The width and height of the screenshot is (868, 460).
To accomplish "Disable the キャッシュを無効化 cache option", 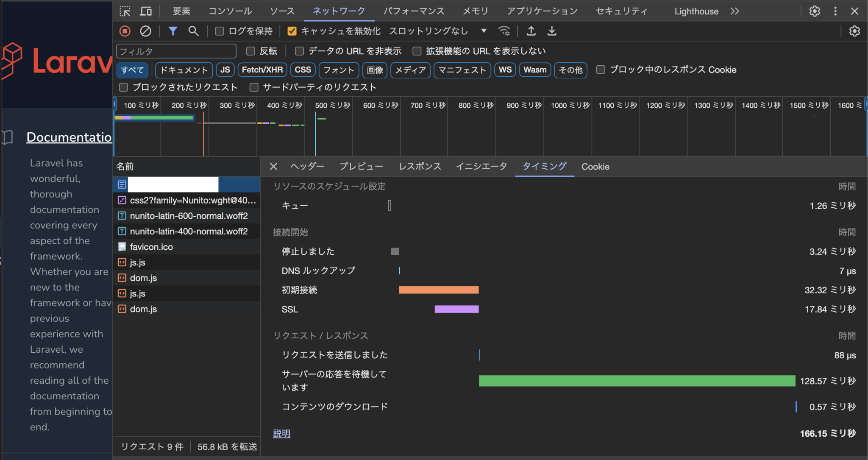I will pyautogui.click(x=292, y=31).
